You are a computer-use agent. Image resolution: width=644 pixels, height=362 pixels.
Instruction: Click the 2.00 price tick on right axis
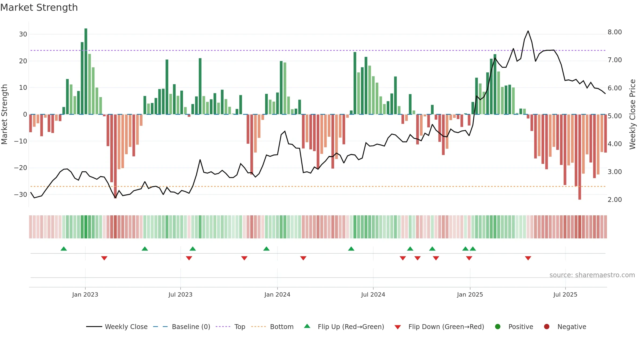(615, 200)
